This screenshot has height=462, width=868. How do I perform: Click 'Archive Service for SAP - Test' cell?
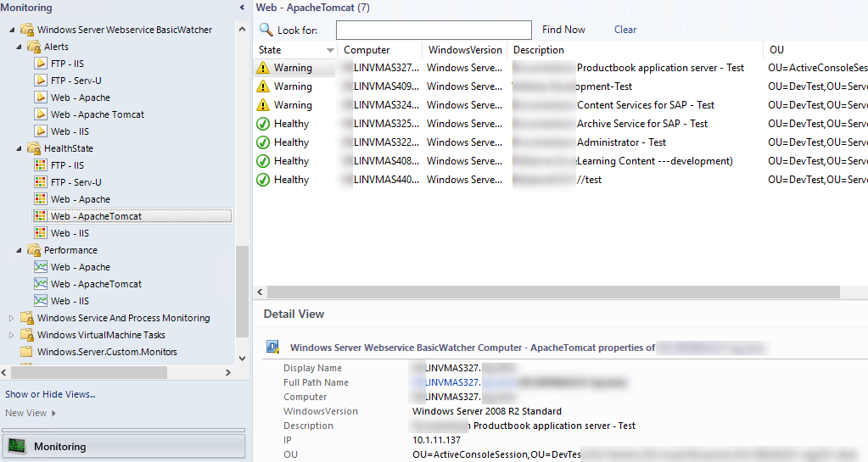click(642, 124)
